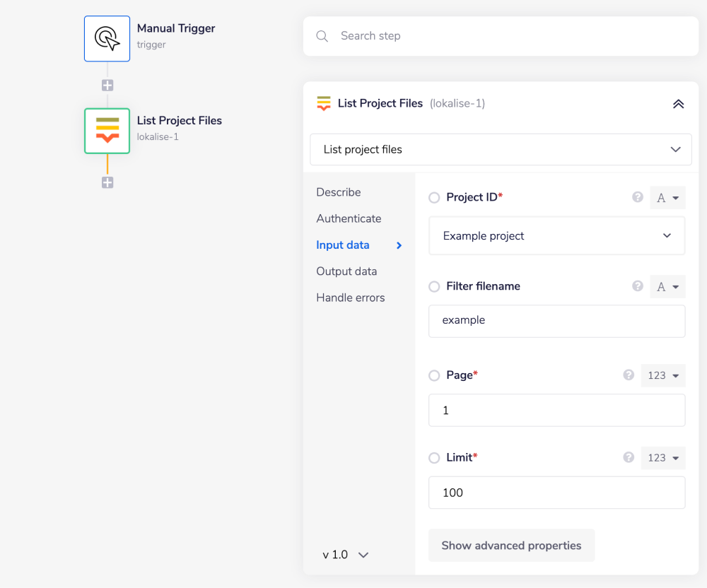The height and width of the screenshot is (588, 707).
Task: Open the List project files operation dropdown
Action: point(501,150)
